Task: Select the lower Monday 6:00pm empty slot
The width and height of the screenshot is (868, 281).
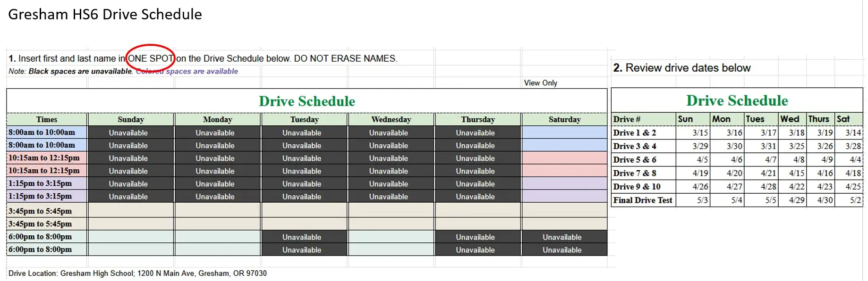Action: [x=217, y=249]
